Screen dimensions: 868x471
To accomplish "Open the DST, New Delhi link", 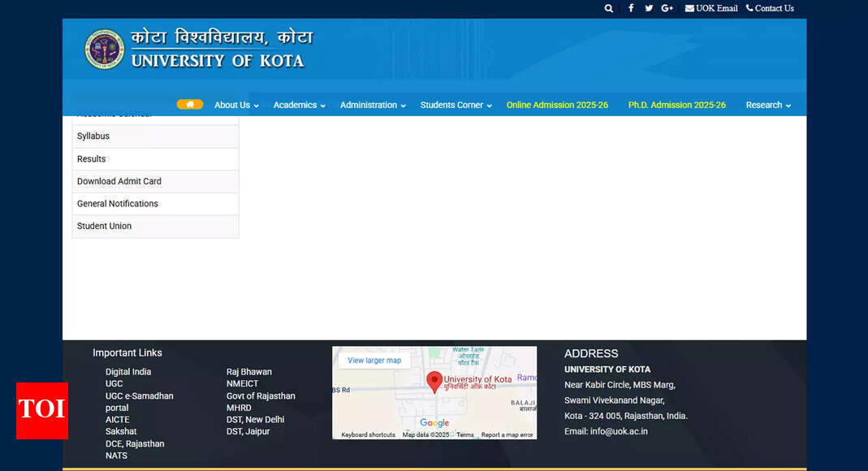I will pyautogui.click(x=255, y=420).
